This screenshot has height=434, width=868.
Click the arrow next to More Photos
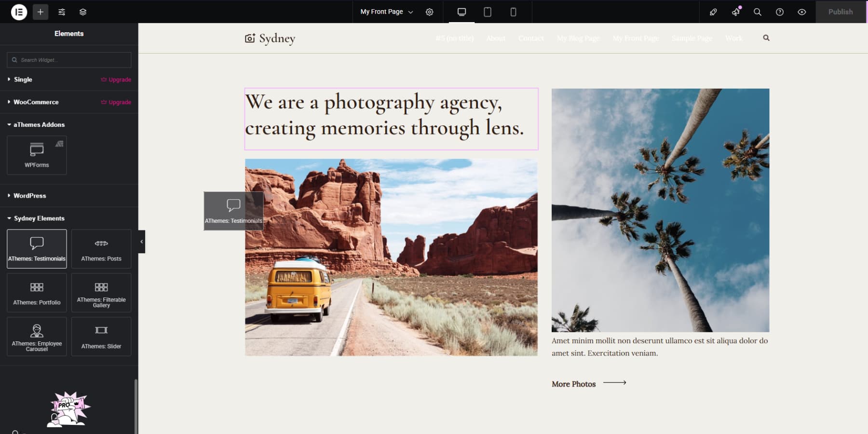point(615,382)
